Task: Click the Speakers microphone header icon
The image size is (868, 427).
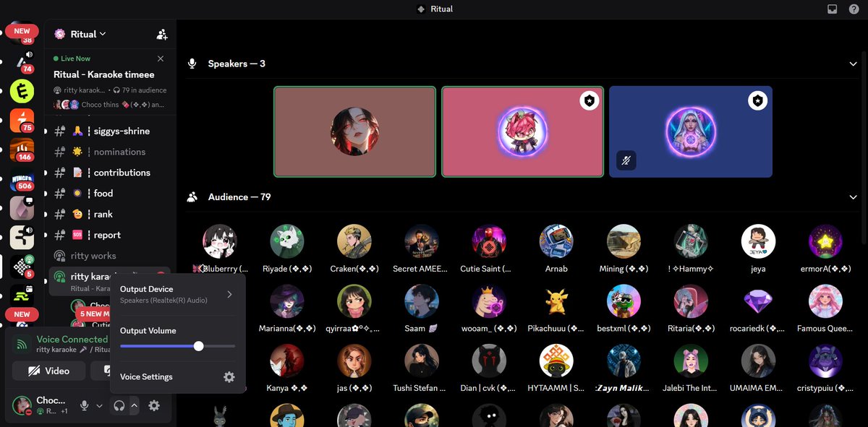Action: coord(192,64)
